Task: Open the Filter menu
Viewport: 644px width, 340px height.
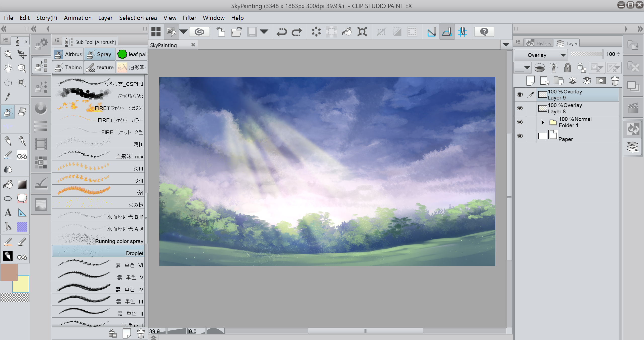Action: tap(189, 18)
